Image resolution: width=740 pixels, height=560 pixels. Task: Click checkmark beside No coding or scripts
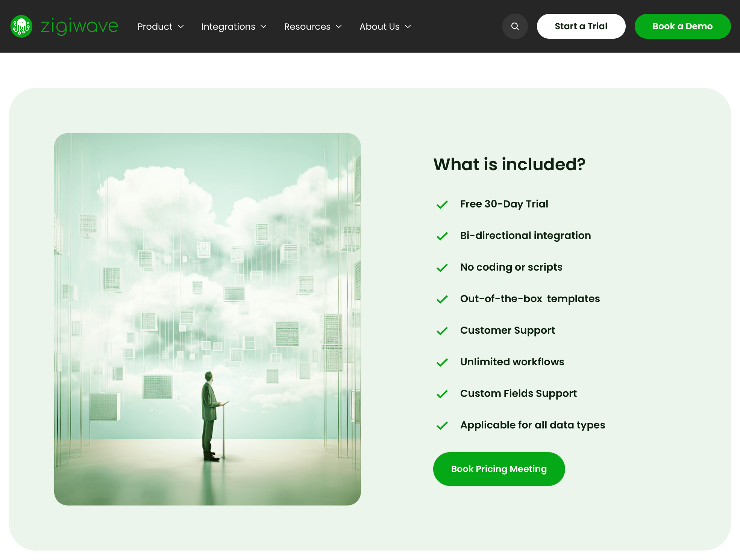pyautogui.click(x=442, y=268)
